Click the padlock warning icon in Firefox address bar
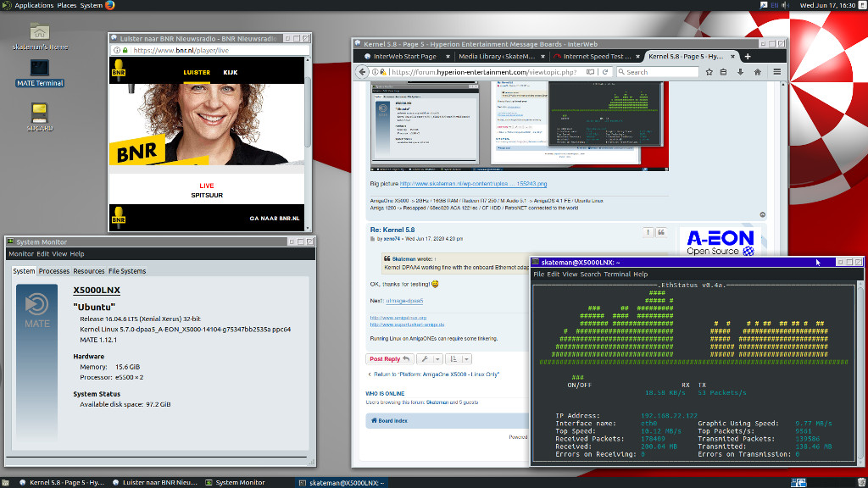The width and height of the screenshot is (868, 488). click(x=382, y=72)
